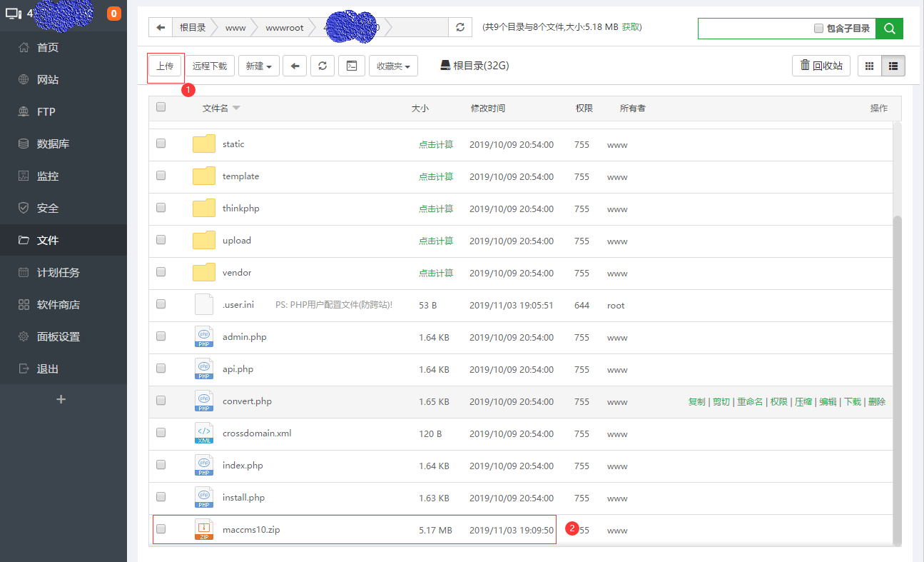Viewport: 924px width, 562px height.
Task: Click 获取 to get directory size
Action: (x=631, y=27)
